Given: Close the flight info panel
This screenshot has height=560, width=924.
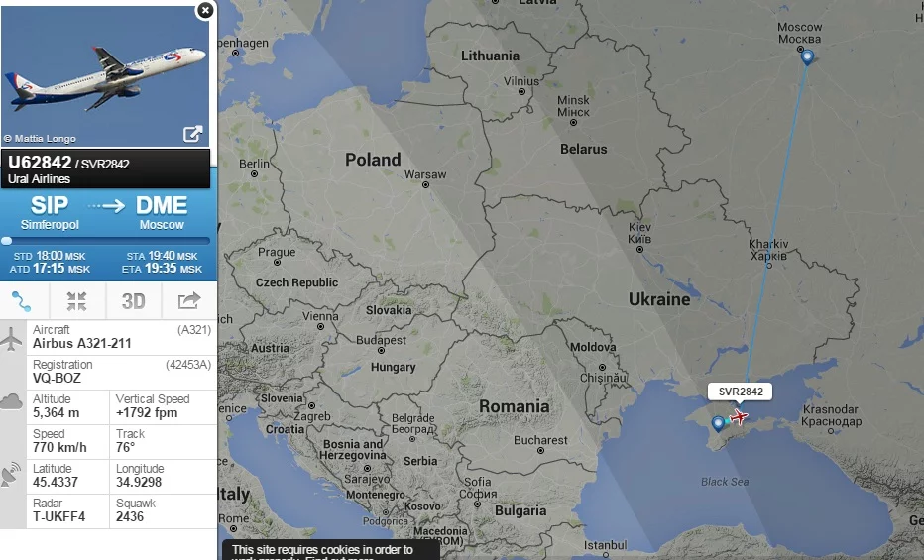Looking at the screenshot, I should (x=205, y=10).
